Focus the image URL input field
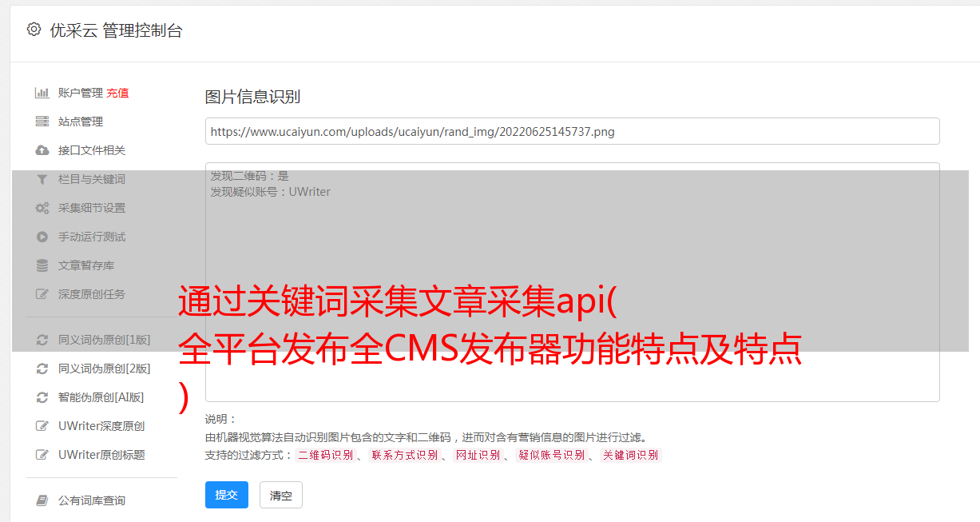The width and height of the screenshot is (980, 522). [x=572, y=131]
